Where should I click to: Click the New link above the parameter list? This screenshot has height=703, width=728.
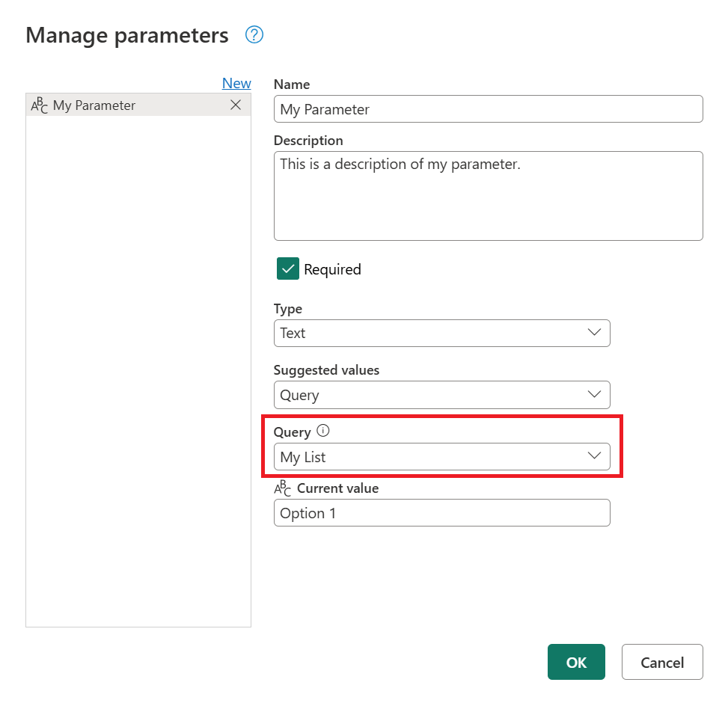[236, 83]
